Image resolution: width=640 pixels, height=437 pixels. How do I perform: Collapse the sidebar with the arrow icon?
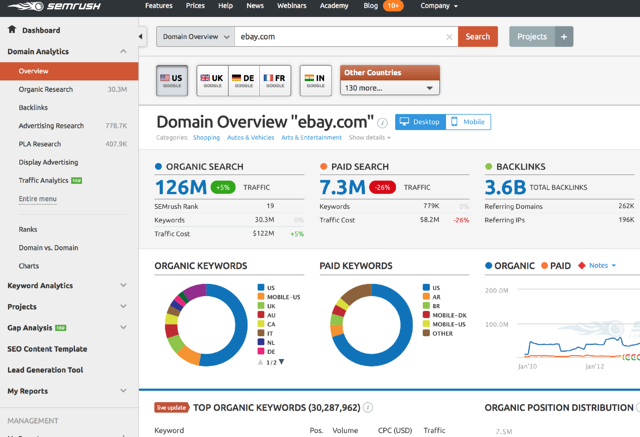[x=140, y=36]
